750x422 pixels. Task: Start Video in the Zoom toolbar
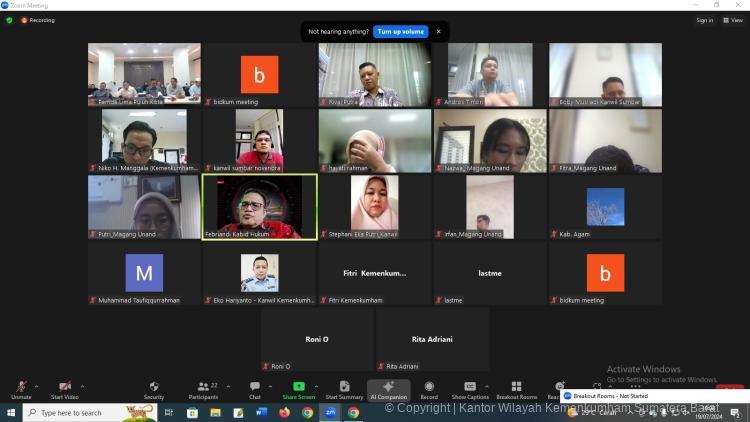(x=65, y=390)
